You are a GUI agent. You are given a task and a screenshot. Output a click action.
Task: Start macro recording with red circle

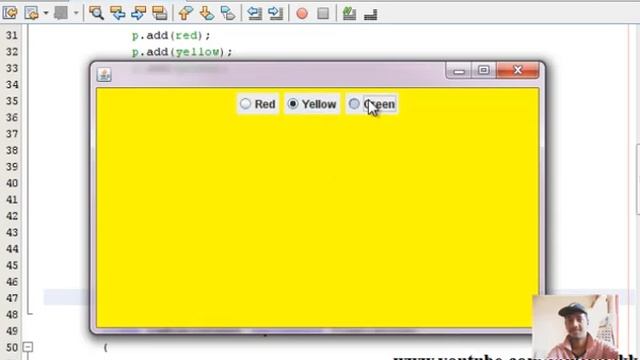302,13
